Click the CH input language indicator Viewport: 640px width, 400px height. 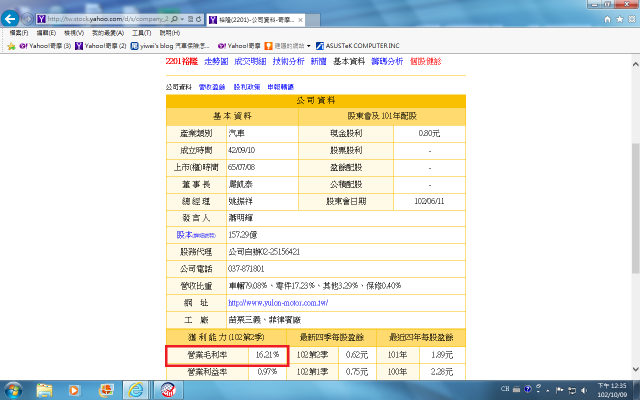click(505, 389)
